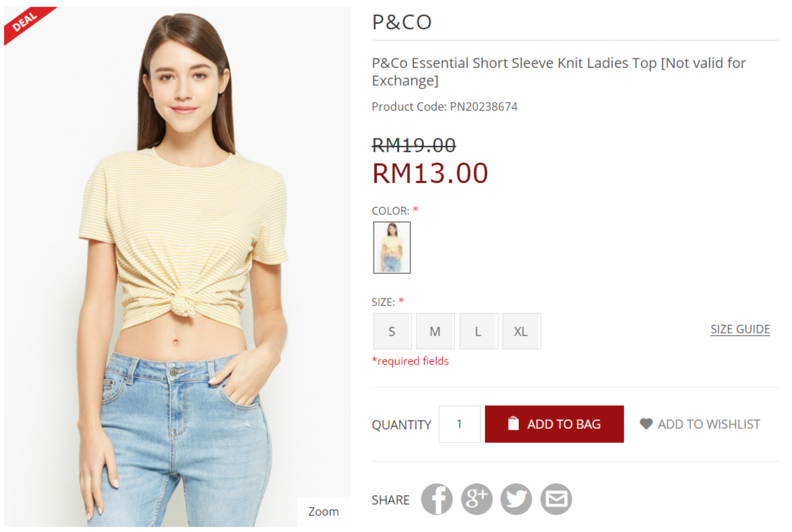Click the bag icon in Add to Bag

pos(513,423)
